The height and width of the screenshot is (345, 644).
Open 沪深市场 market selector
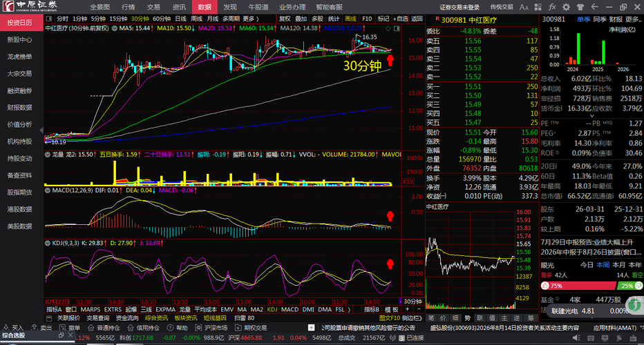tap(211, 328)
